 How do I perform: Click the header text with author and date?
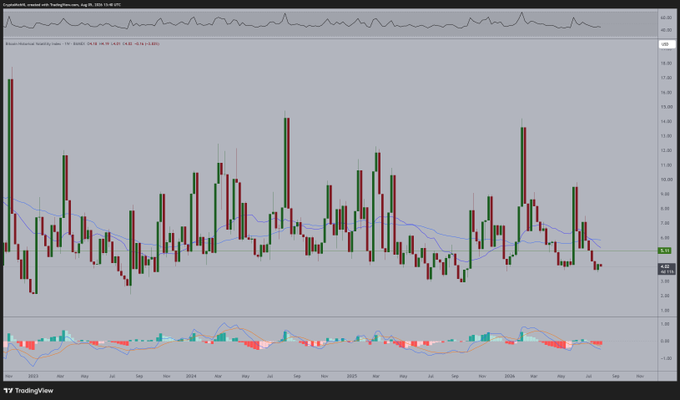(x=62, y=5)
